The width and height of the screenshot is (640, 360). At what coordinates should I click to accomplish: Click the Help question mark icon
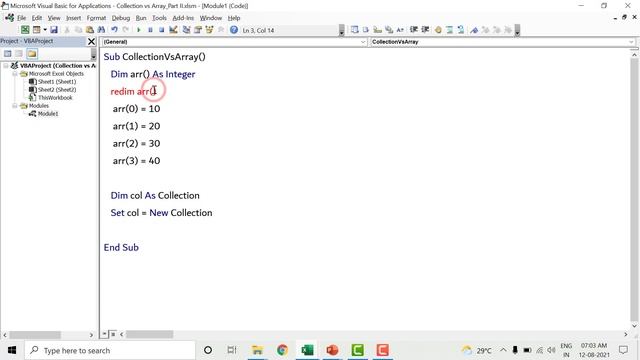(234, 30)
